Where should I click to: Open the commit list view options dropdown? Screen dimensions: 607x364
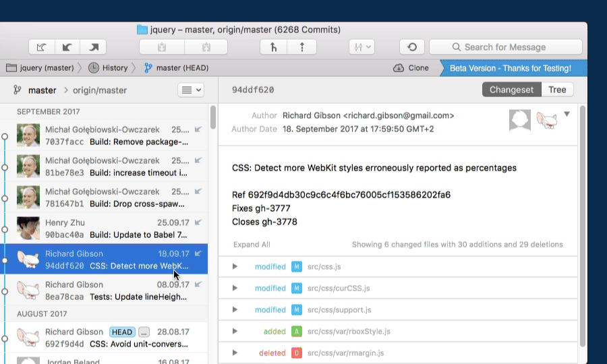click(x=190, y=90)
